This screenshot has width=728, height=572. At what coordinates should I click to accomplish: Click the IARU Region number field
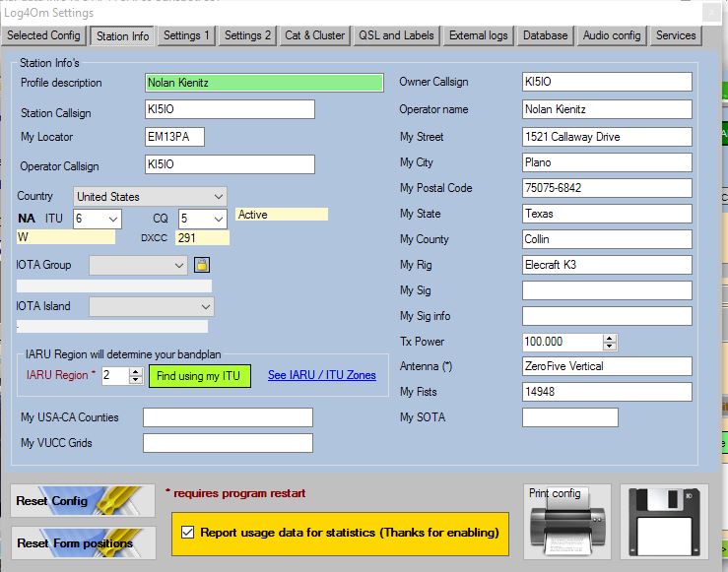coord(115,375)
